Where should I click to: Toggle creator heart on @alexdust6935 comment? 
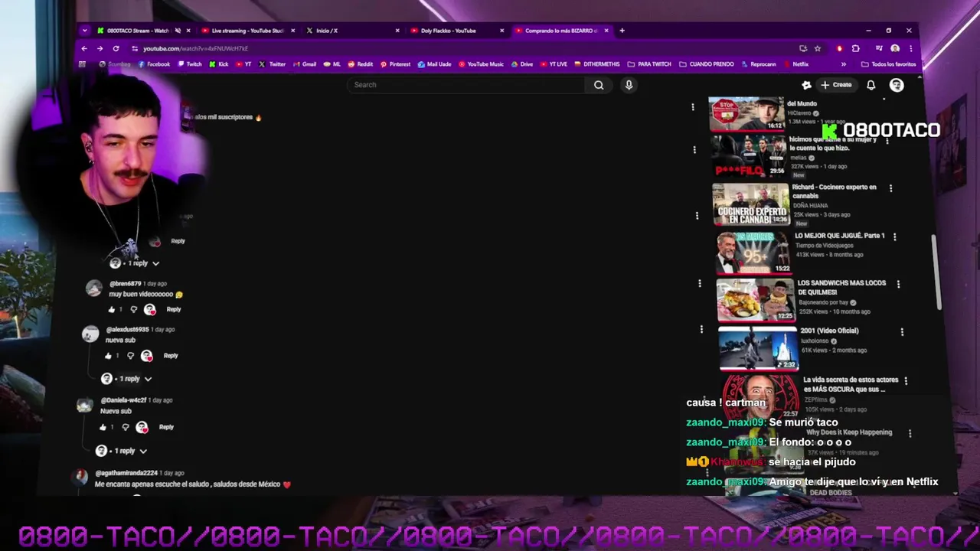(x=147, y=356)
